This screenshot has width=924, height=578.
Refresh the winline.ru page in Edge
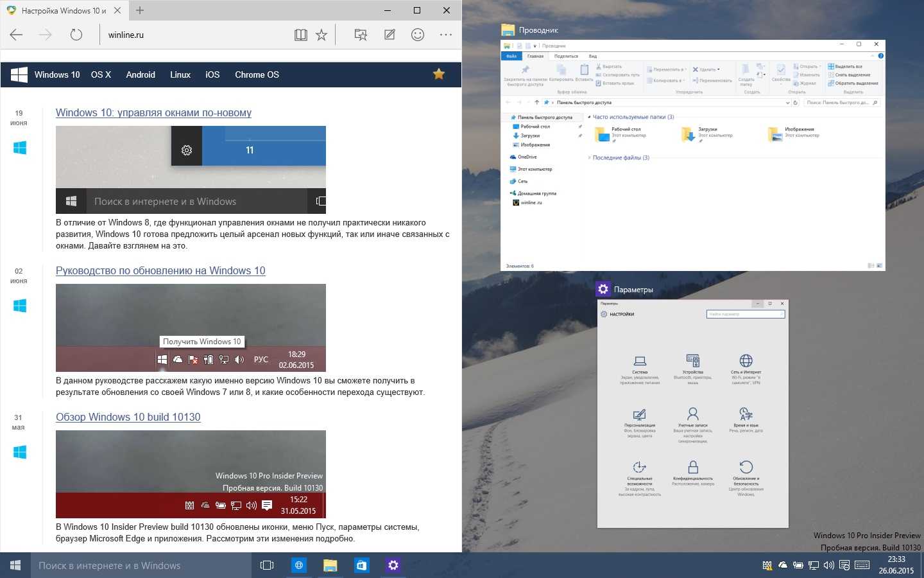point(76,35)
